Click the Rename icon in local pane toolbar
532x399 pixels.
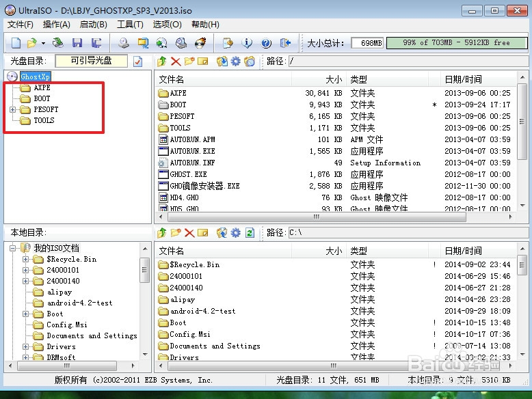(203, 233)
